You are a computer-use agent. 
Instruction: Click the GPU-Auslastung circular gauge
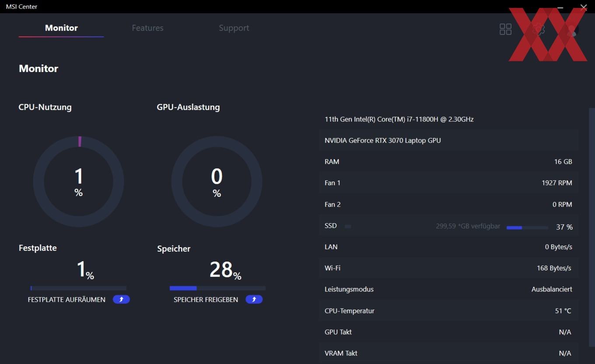click(217, 182)
